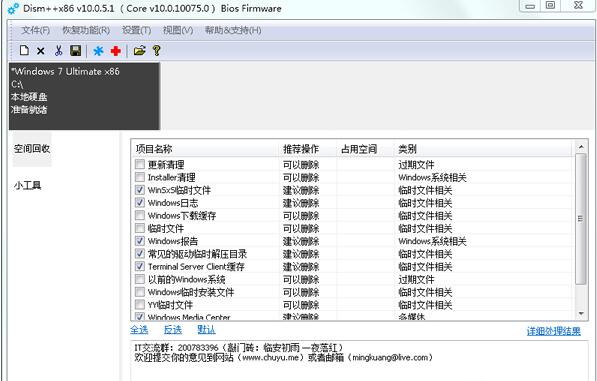The width and height of the screenshot is (597, 381).
Task: Select the 空间回收 sidebar tab
Action: (32, 149)
